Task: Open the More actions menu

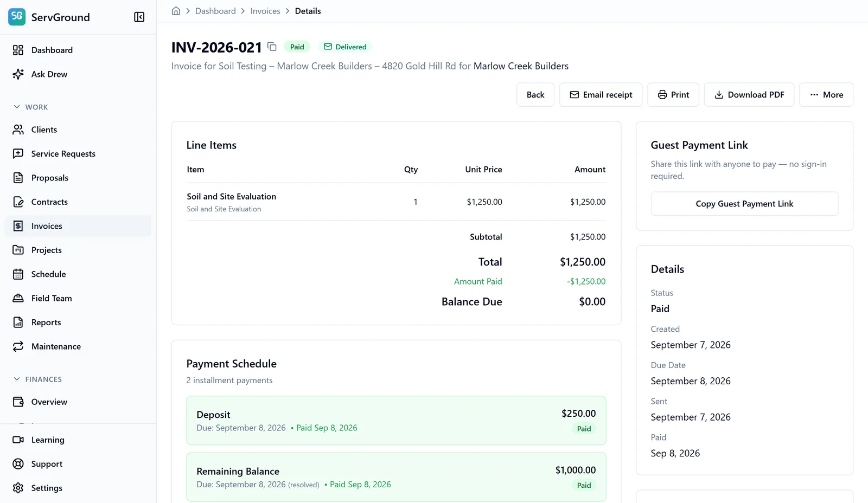Action: 826,94
